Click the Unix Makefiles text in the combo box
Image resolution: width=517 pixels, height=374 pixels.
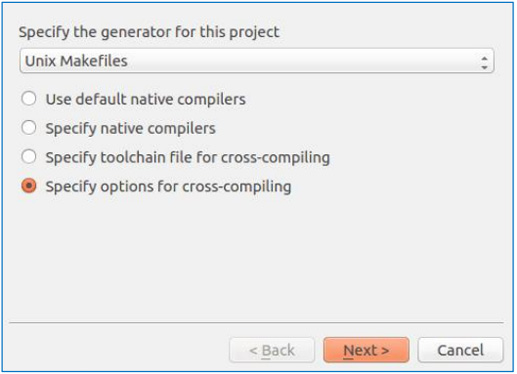click(76, 61)
